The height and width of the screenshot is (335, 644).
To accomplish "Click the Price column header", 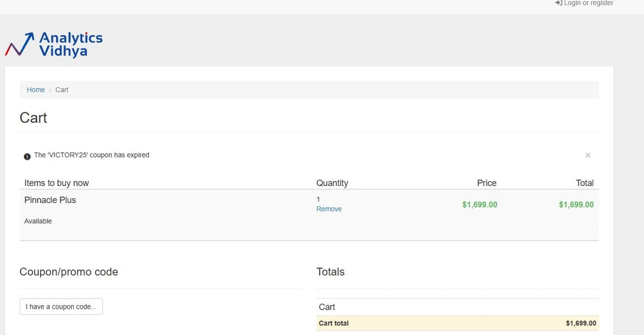I will (x=487, y=183).
